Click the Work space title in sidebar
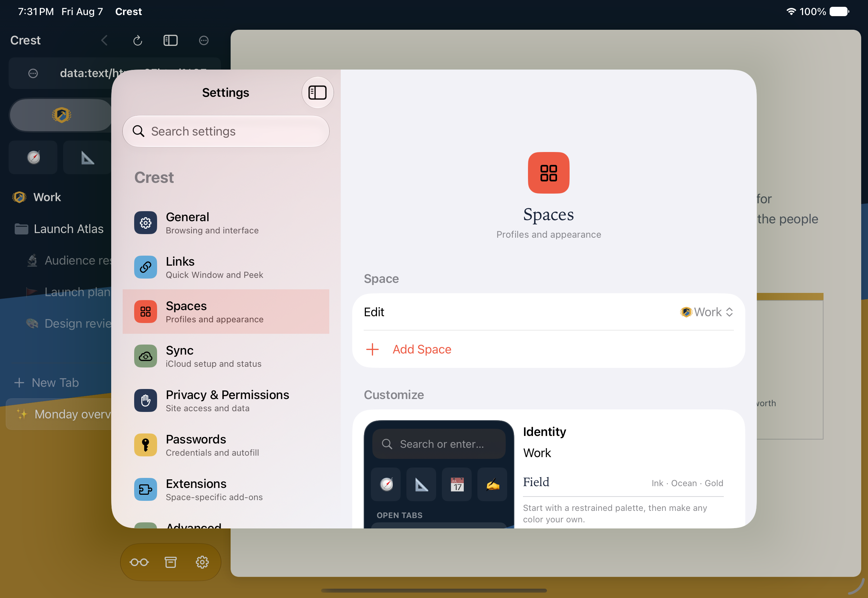The height and width of the screenshot is (598, 868). click(x=47, y=198)
